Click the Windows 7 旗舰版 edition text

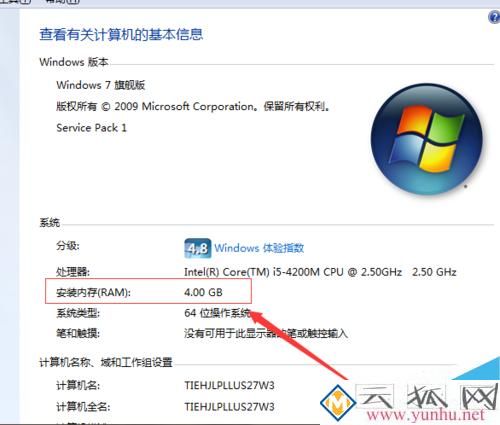pyautogui.click(x=101, y=85)
